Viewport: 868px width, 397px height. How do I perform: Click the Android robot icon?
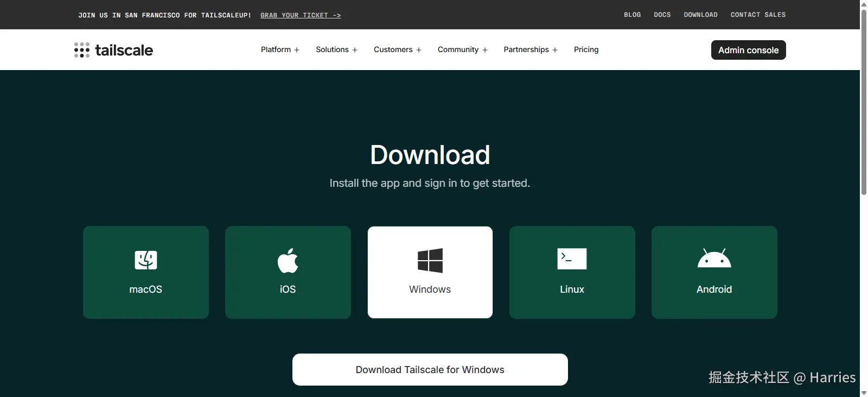click(714, 258)
